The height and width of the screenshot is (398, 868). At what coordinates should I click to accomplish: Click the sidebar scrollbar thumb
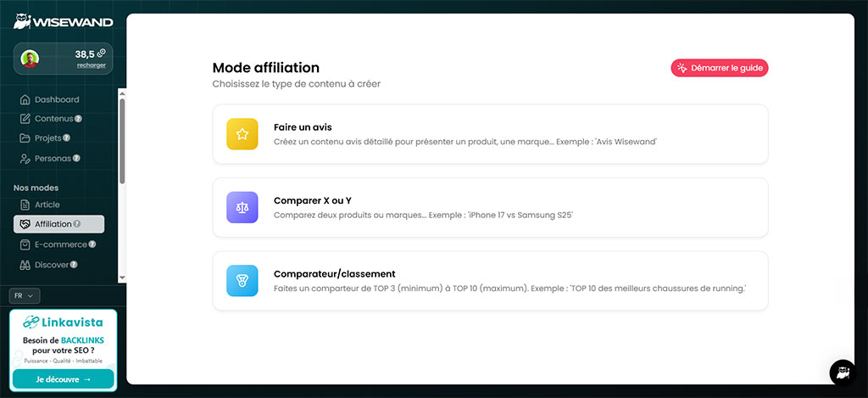122,142
